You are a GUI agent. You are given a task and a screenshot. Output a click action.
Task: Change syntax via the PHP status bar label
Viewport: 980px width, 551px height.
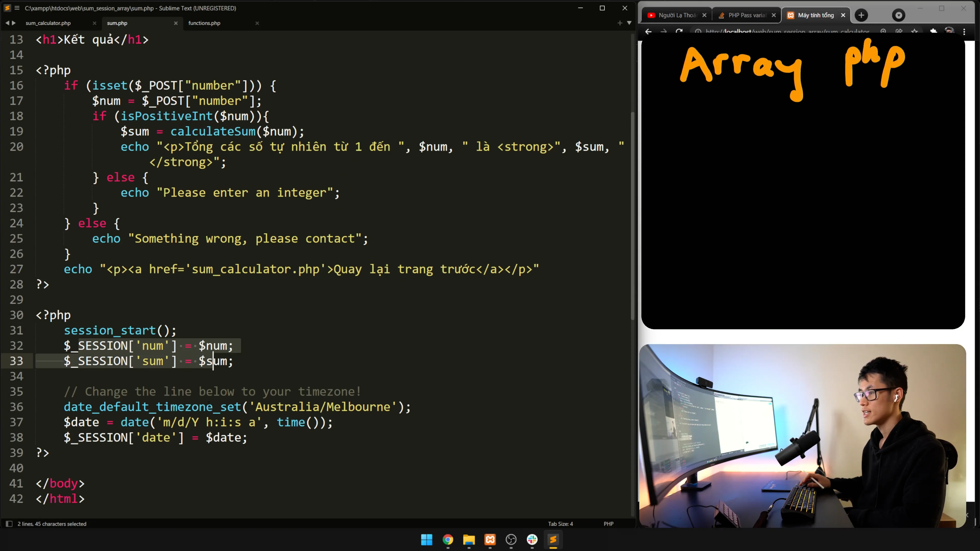click(x=608, y=524)
